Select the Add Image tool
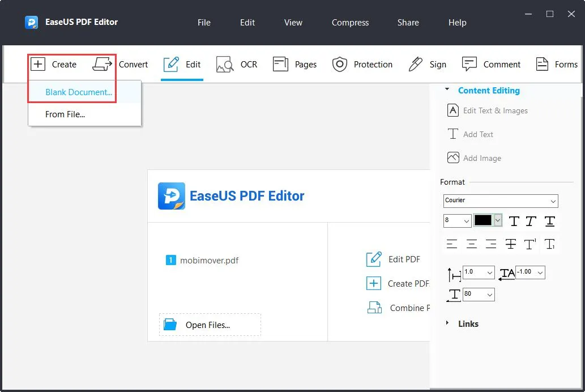This screenshot has width=585, height=392. (481, 158)
